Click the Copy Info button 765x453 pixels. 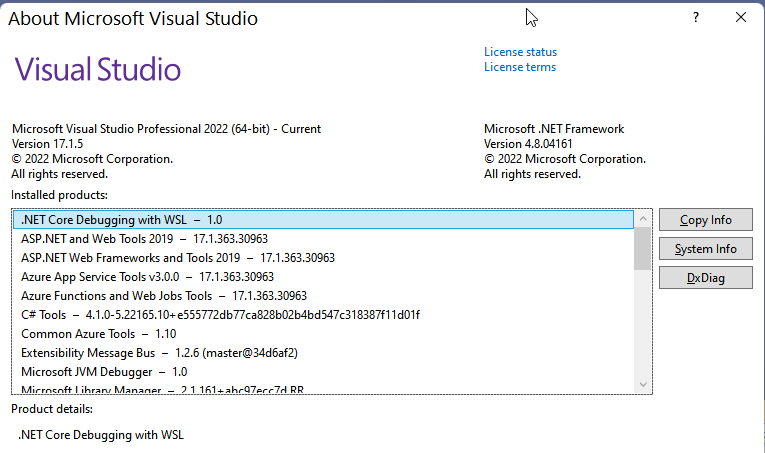pos(705,220)
